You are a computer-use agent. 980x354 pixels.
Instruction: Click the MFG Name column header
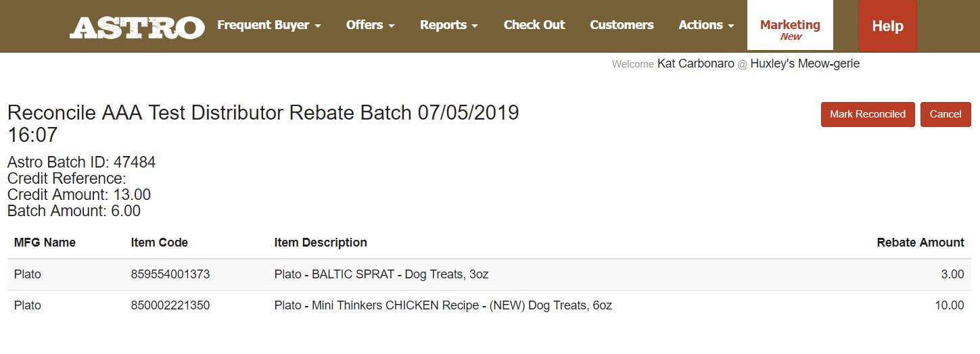tap(45, 243)
